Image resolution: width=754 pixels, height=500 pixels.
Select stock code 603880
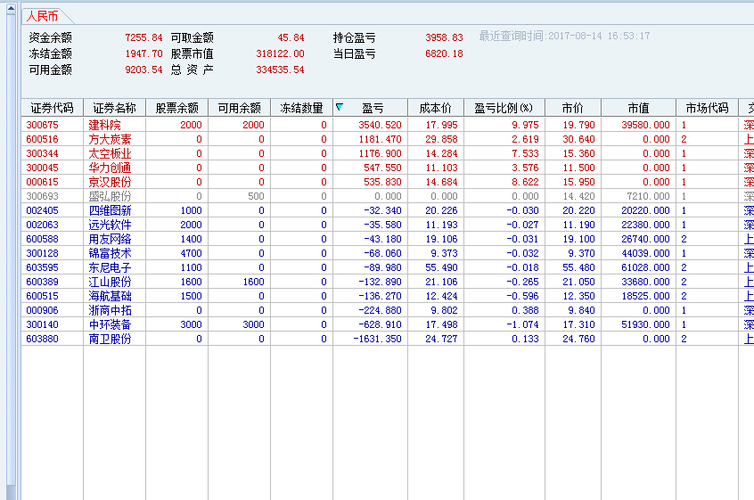(42, 339)
